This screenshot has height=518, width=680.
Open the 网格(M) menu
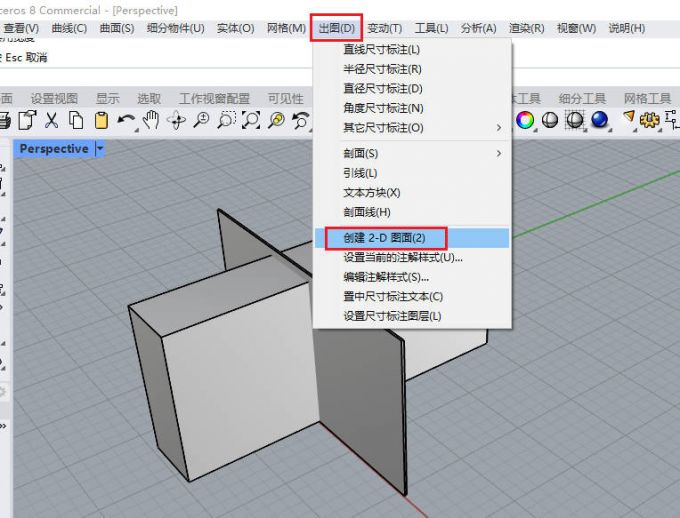click(286, 28)
